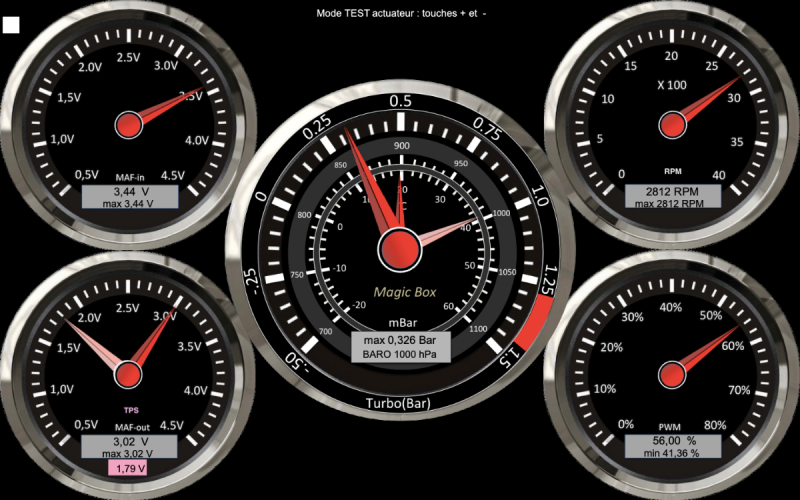Click the white square in top-left corner
This screenshot has height=500, width=800.
point(12,25)
